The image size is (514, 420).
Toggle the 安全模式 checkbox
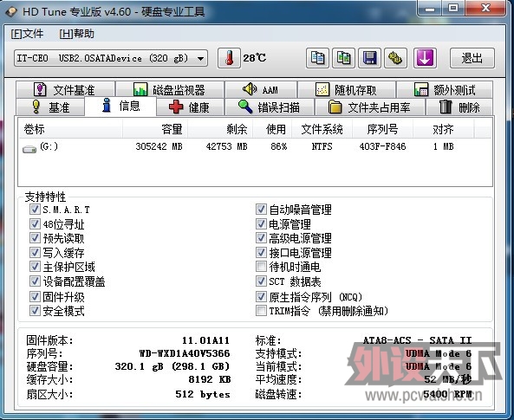pyautogui.click(x=35, y=310)
